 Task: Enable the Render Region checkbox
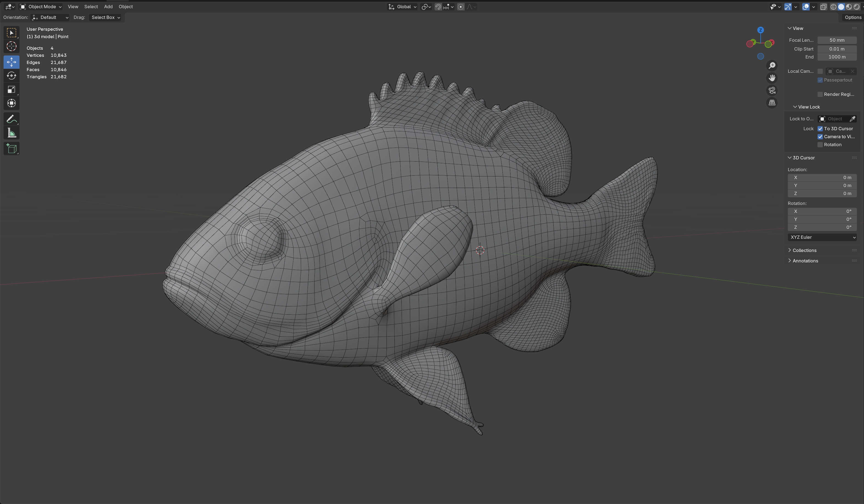[x=820, y=94]
